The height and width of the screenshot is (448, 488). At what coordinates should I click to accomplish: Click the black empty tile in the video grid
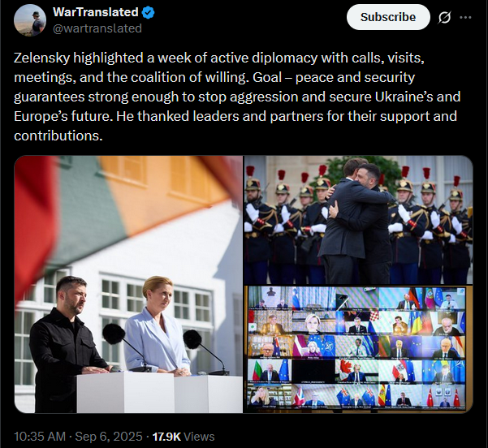(x=313, y=371)
